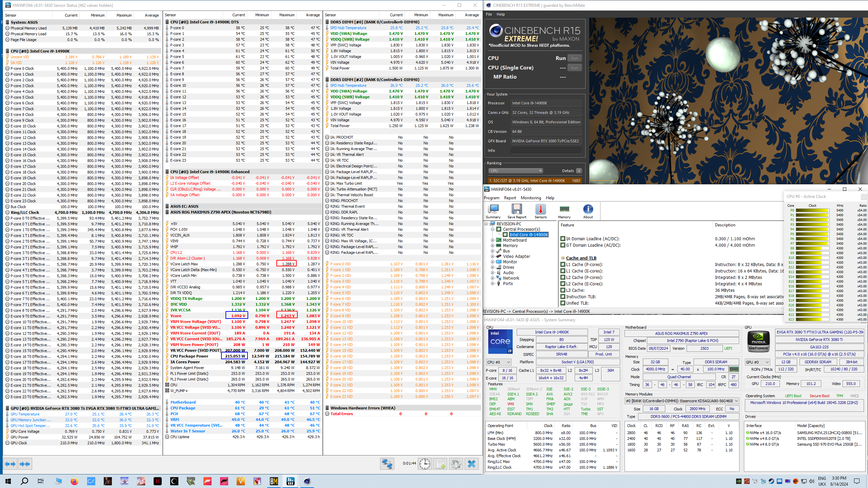Collapse the System: ASUS sensor group
The image size is (868, 488).
tap(7, 22)
